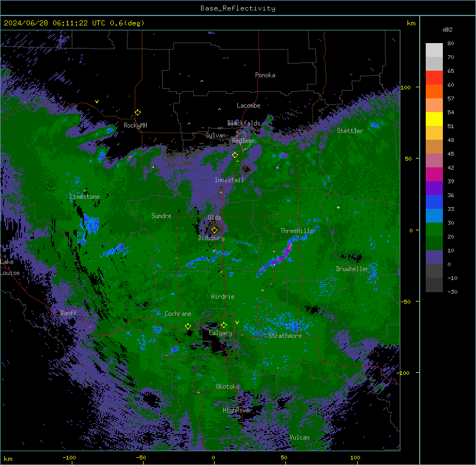Click the ThreeHills label
Image resolution: width=476 pixels, height=465 pixels.
pyautogui.click(x=297, y=231)
